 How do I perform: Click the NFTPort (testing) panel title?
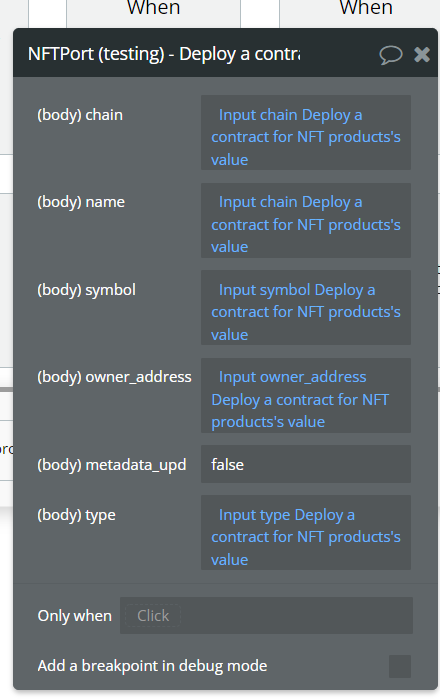pos(164,54)
